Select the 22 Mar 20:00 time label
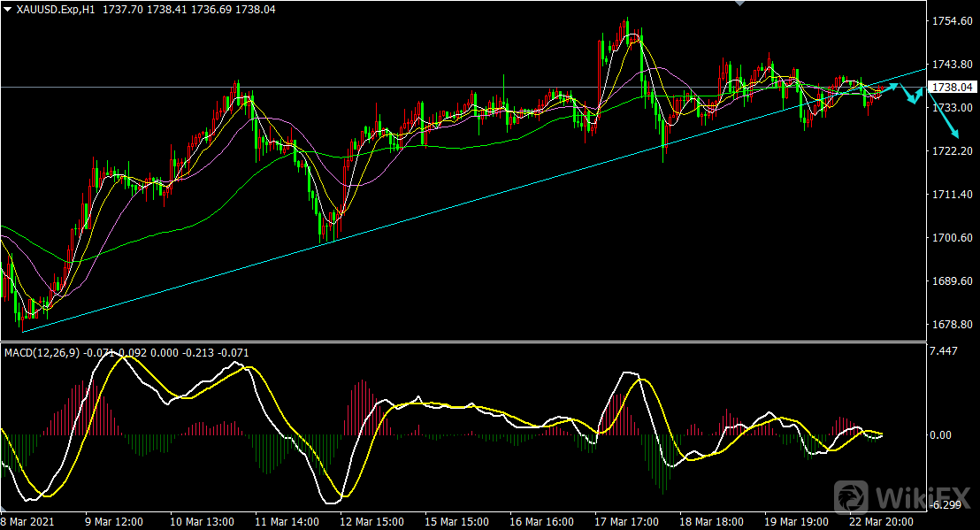Image resolution: width=980 pixels, height=530 pixels. pyautogui.click(x=881, y=522)
